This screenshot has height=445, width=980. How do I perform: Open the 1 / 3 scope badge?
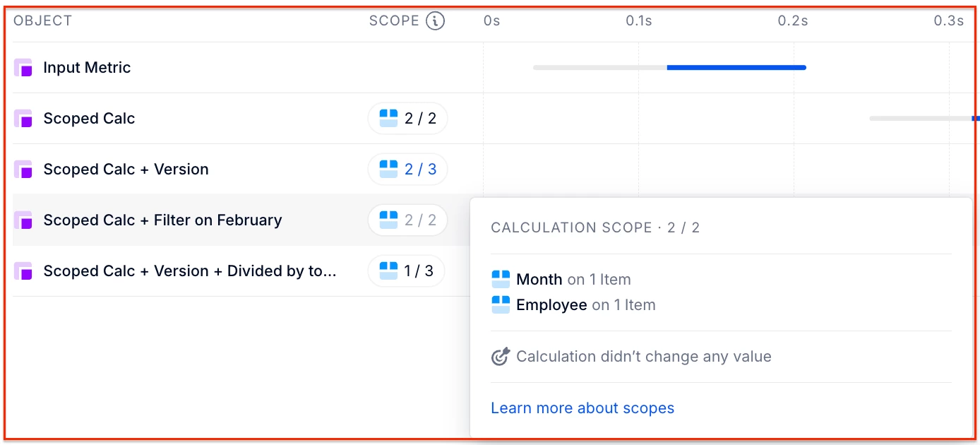click(407, 271)
